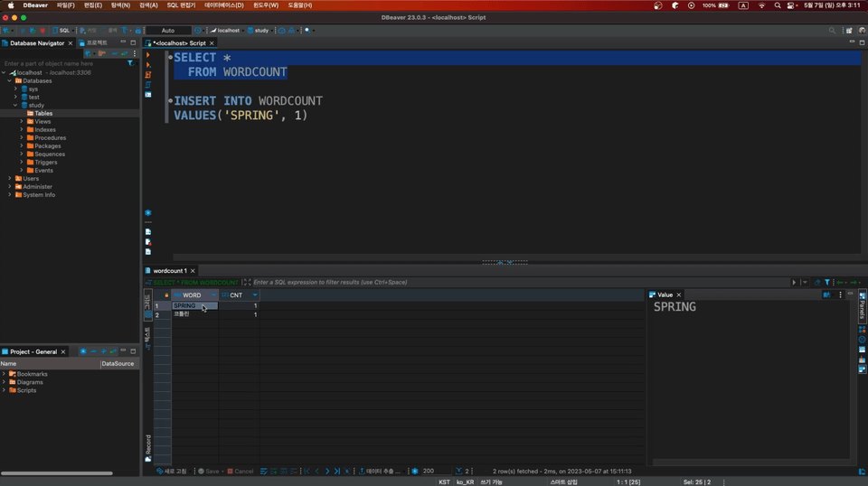Open the macOS Spotlight search icon
The height and width of the screenshot is (486, 868).
point(778,5)
